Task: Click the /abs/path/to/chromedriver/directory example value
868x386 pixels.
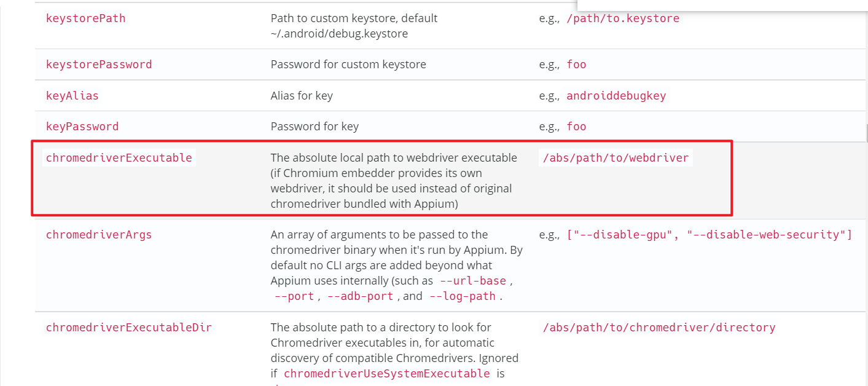Action: pos(659,328)
